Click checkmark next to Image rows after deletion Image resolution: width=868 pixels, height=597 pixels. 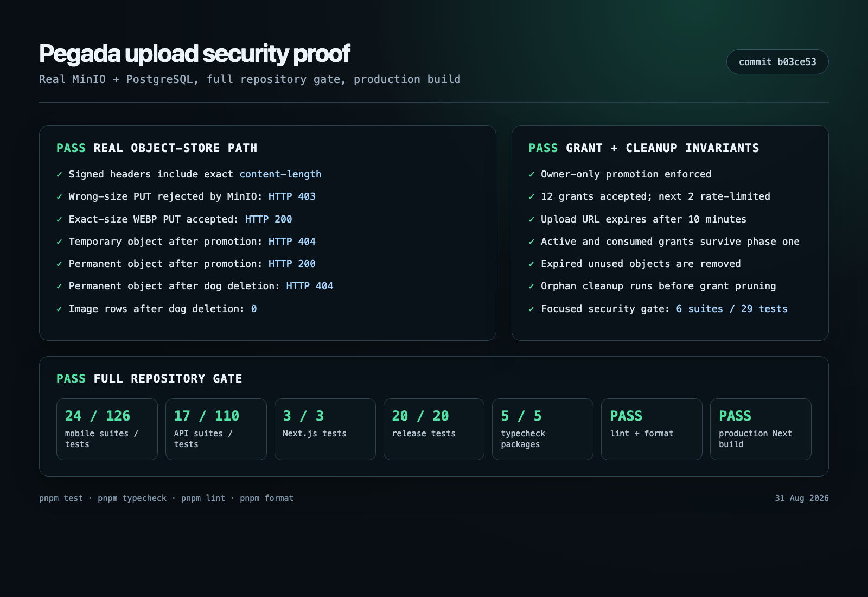click(59, 309)
